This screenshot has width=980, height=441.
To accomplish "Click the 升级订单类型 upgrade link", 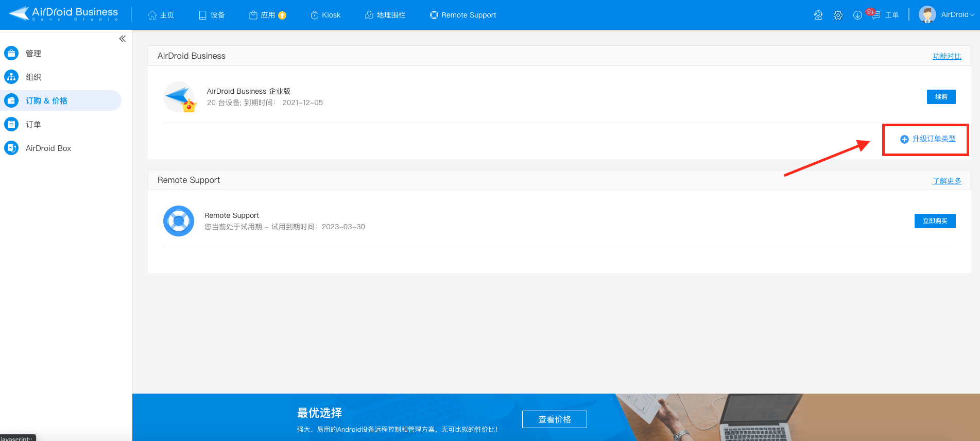I will click(x=934, y=139).
